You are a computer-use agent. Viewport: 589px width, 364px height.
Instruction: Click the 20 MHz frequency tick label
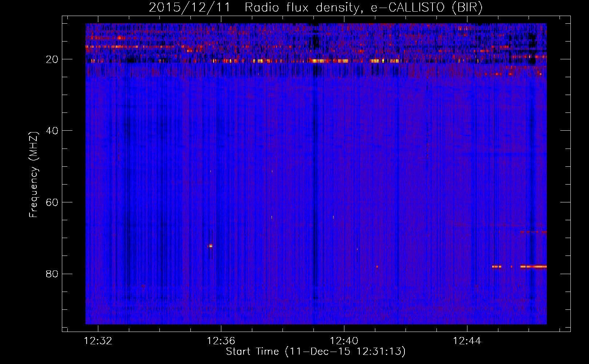52,59
